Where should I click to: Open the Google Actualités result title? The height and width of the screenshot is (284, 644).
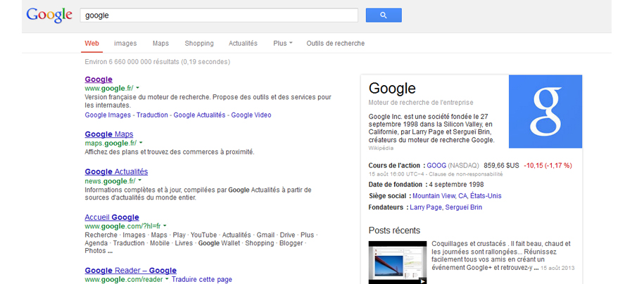click(116, 172)
